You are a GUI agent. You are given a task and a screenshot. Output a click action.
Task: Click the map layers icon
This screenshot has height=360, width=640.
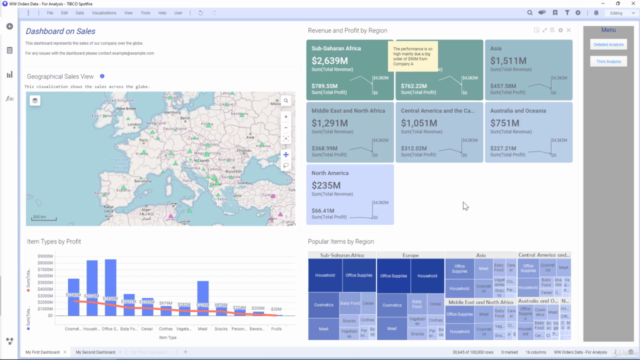tap(35, 100)
